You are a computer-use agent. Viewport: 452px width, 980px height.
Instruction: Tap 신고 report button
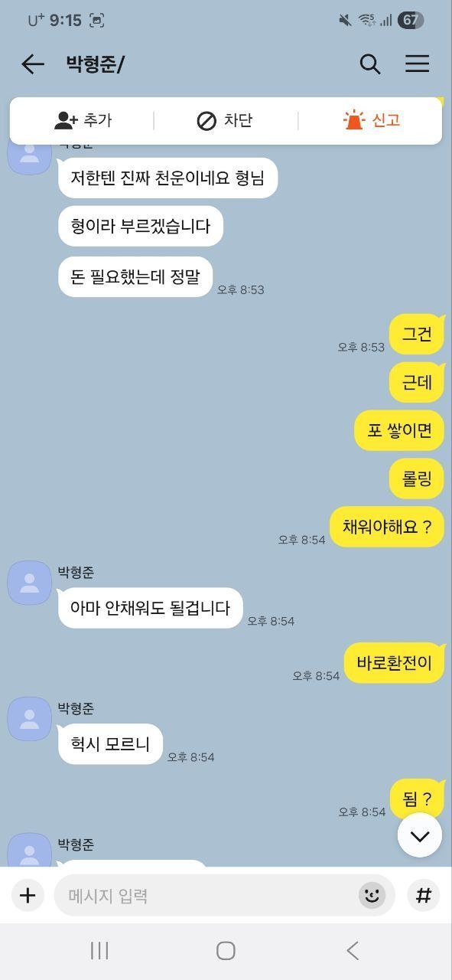pos(372,120)
